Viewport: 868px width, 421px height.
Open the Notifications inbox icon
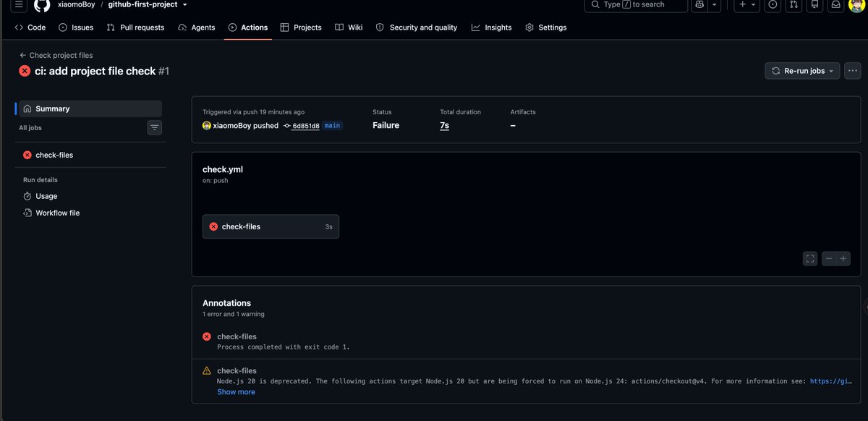tap(835, 5)
